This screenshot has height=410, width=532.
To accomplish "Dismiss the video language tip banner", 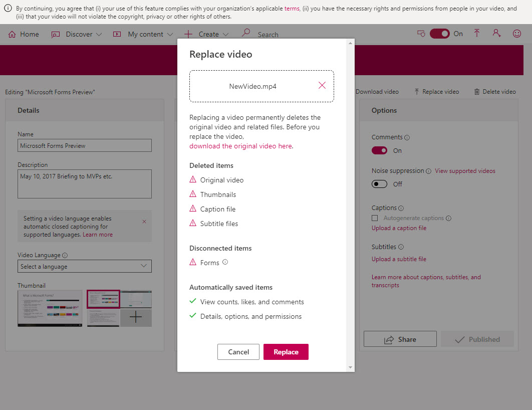I will (x=144, y=222).
